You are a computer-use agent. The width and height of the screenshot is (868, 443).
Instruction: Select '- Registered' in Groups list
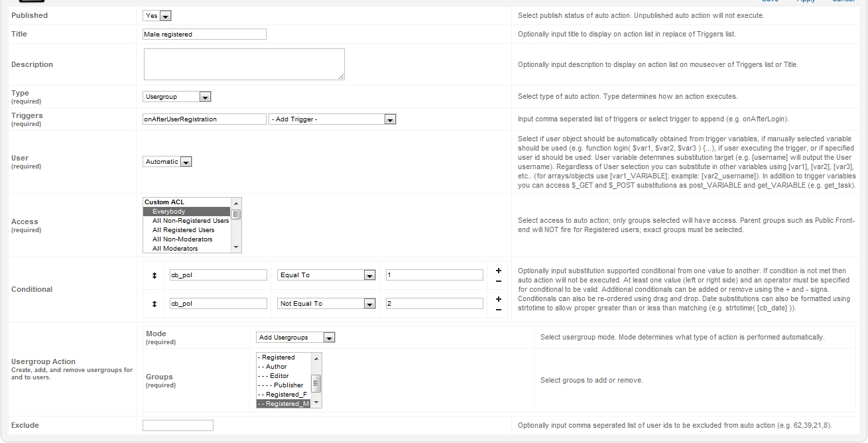pos(283,357)
